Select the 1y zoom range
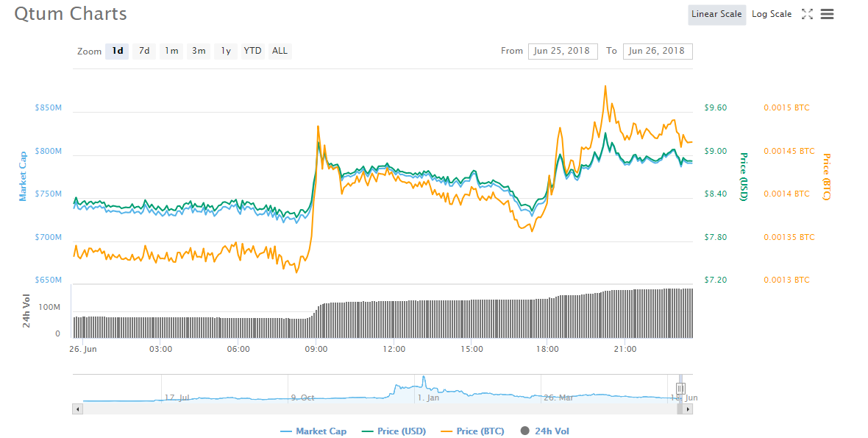 (226, 51)
